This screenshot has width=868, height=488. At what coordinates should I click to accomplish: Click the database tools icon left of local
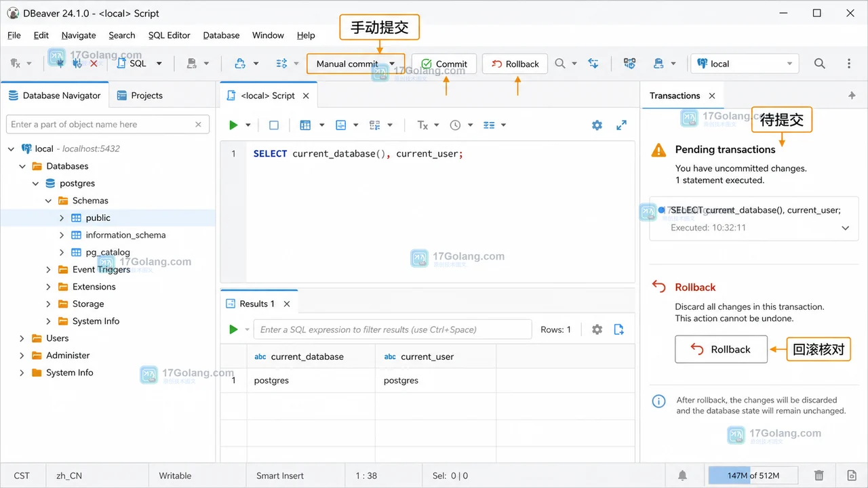658,64
